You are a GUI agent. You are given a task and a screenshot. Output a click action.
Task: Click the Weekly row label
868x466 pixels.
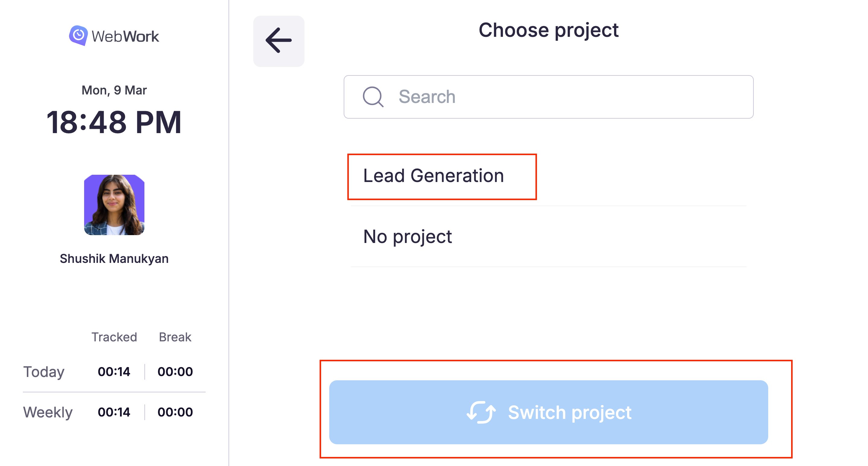[x=48, y=412]
